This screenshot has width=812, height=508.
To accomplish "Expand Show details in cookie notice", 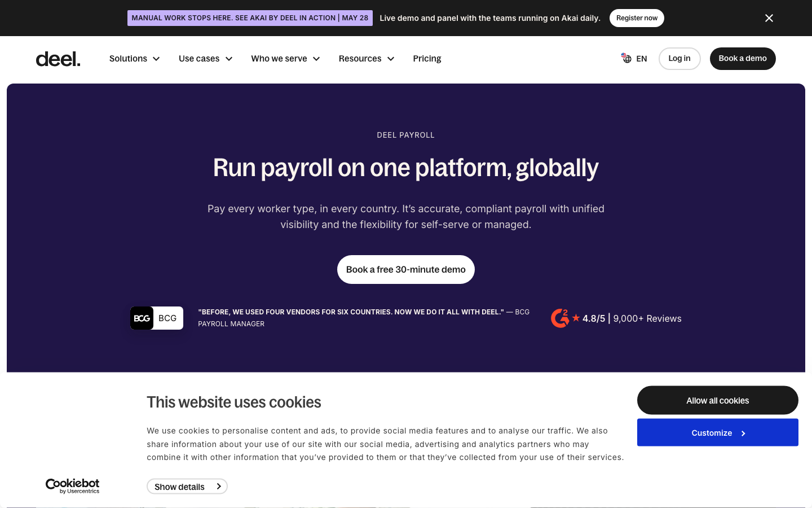I will pyautogui.click(x=187, y=487).
